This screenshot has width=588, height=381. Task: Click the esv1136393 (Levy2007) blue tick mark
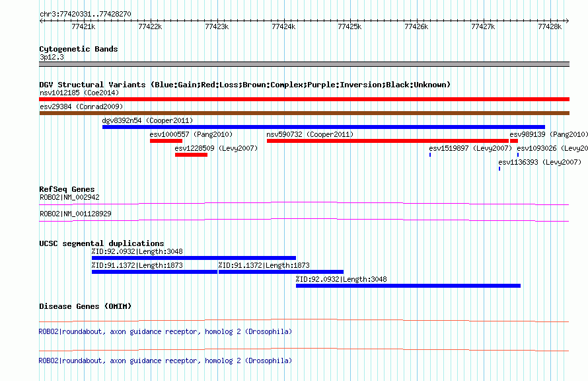tap(499, 169)
